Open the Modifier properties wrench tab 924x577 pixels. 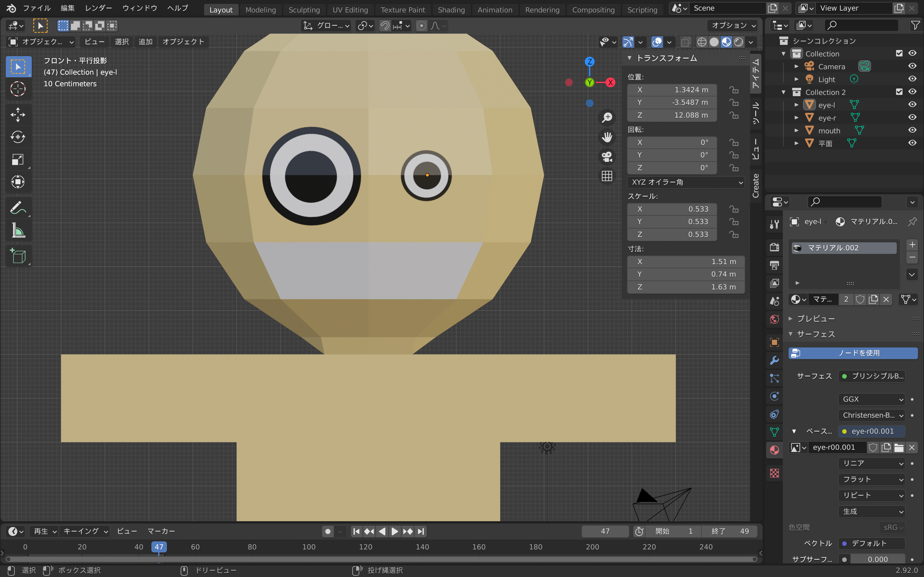click(774, 360)
